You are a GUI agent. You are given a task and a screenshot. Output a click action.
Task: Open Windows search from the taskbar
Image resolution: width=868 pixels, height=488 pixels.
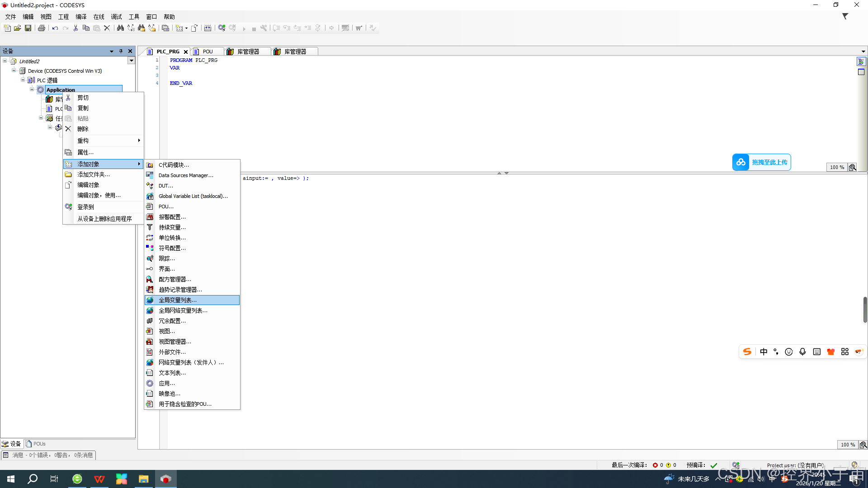[33, 479]
